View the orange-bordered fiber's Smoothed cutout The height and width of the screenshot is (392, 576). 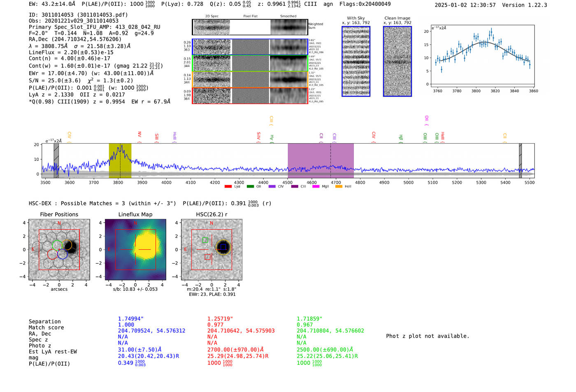pyautogui.click(x=289, y=79)
